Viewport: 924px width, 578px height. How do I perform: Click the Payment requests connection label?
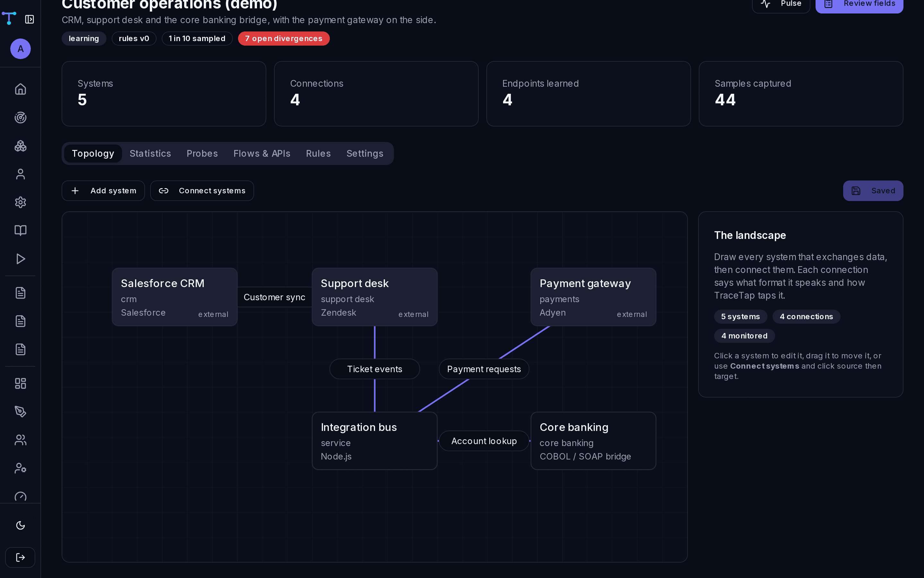pyautogui.click(x=484, y=369)
